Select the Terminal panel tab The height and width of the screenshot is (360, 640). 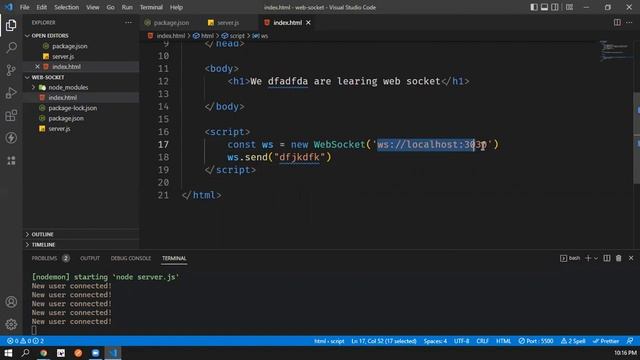174,258
